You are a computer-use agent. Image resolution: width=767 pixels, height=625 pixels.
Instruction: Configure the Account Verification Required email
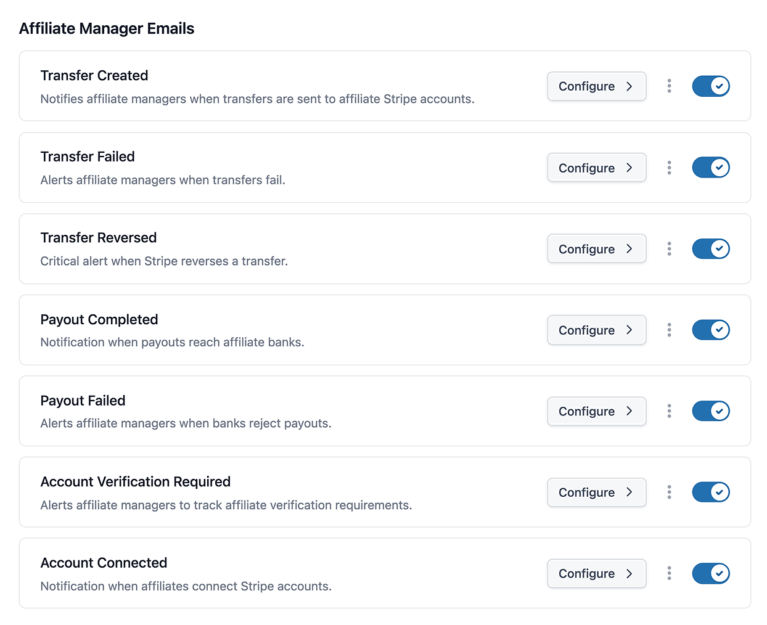(x=596, y=492)
